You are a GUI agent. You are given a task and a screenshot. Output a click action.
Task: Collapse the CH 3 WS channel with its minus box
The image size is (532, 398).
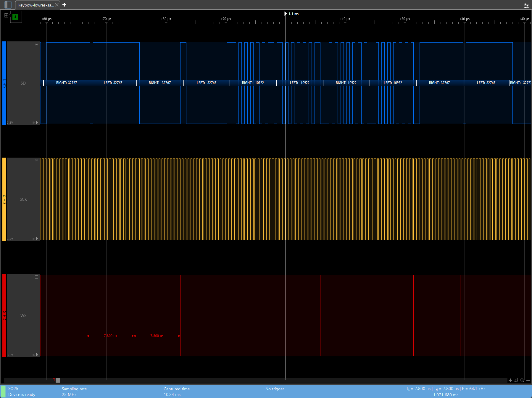click(x=37, y=277)
